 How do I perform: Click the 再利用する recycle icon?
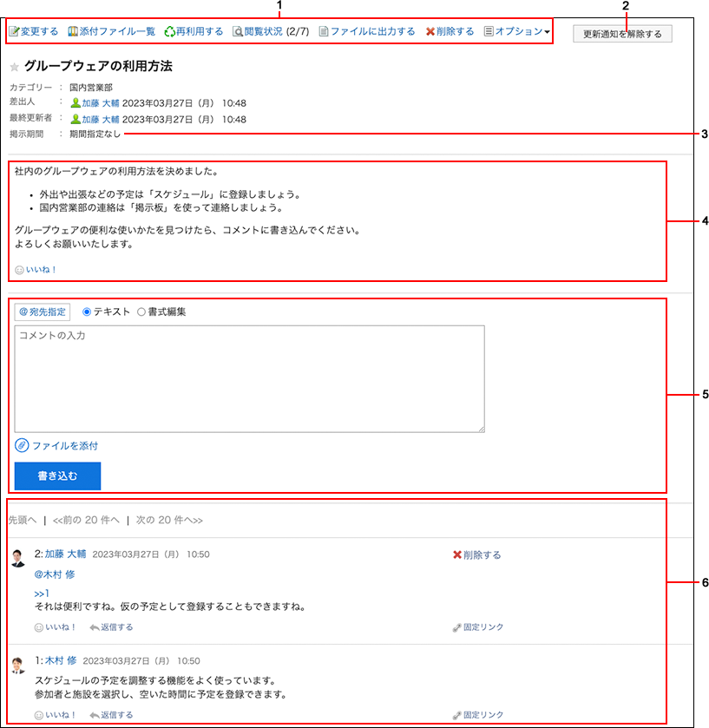(170, 32)
